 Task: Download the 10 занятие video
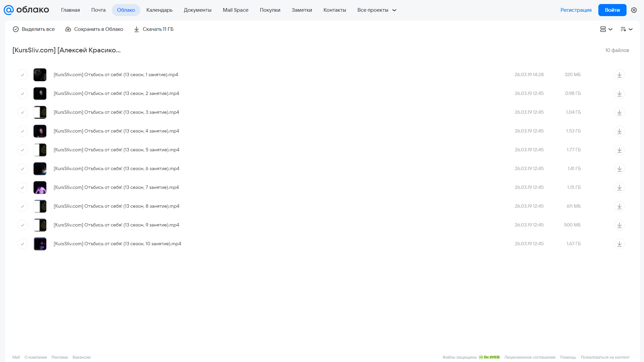coord(619,244)
